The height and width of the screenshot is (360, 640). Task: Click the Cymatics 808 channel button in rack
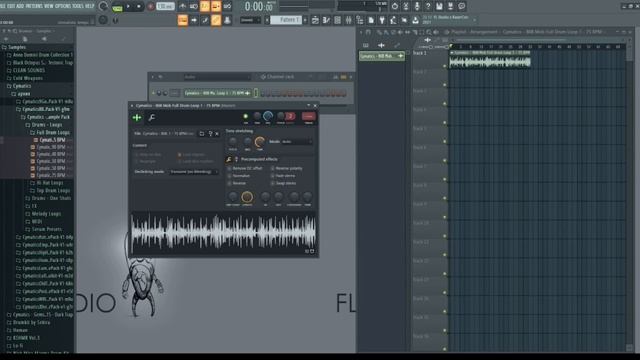click(x=218, y=93)
